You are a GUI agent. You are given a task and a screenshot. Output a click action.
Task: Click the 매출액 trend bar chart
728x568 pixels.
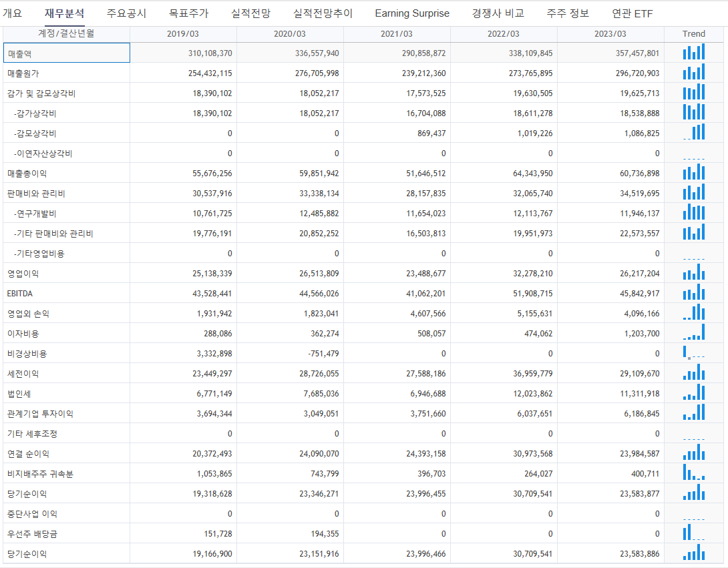pyautogui.click(x=694, y=51)
